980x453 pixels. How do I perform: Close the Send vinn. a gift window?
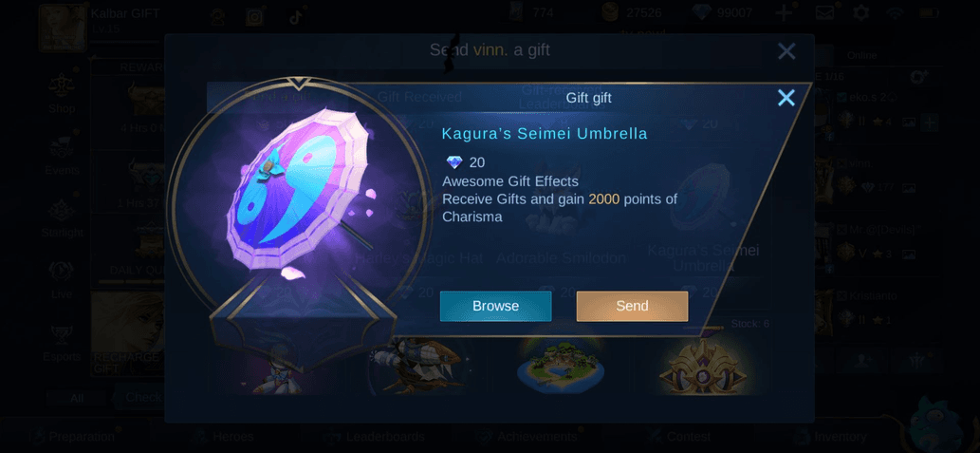point(786,50)
